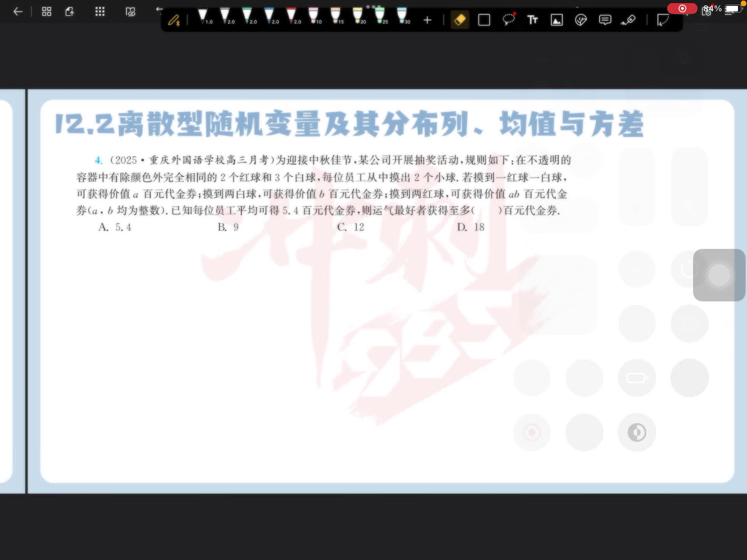Toggle read-only mode icon in top bar
747x560 pixels.
click(131, 12)
